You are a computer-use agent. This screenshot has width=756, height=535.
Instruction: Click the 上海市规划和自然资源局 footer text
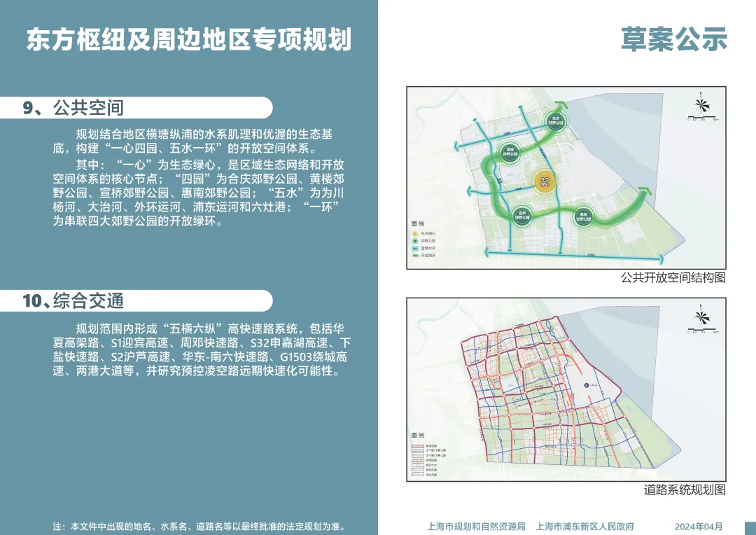476,526
